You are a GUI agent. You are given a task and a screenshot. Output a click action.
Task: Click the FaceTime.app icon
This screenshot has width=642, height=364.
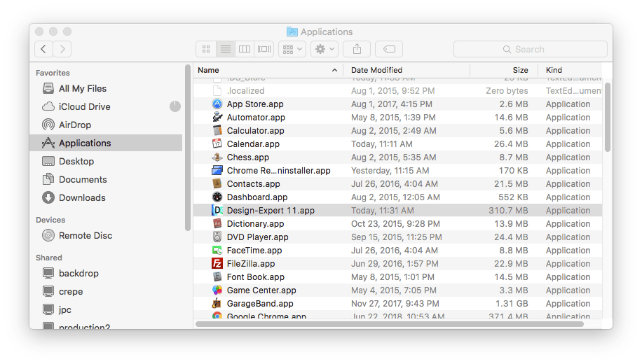click(217, 251)
